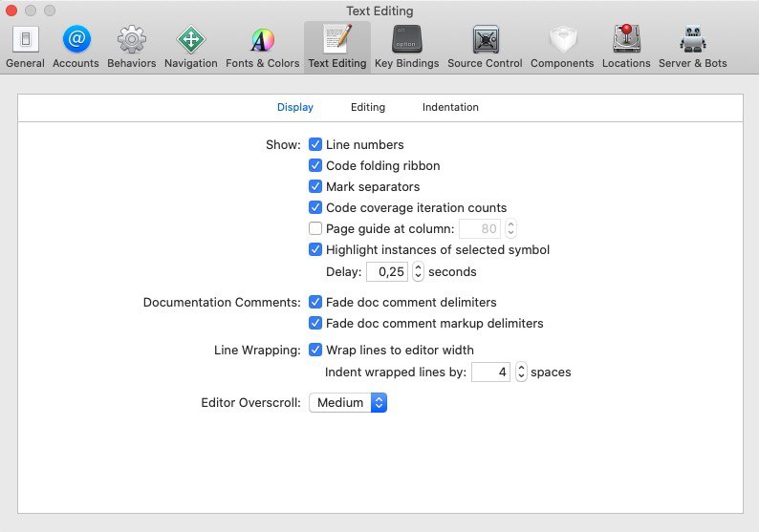Click the "Editor Overscroll:" label

pyautogui.click(x=250, y=402)
